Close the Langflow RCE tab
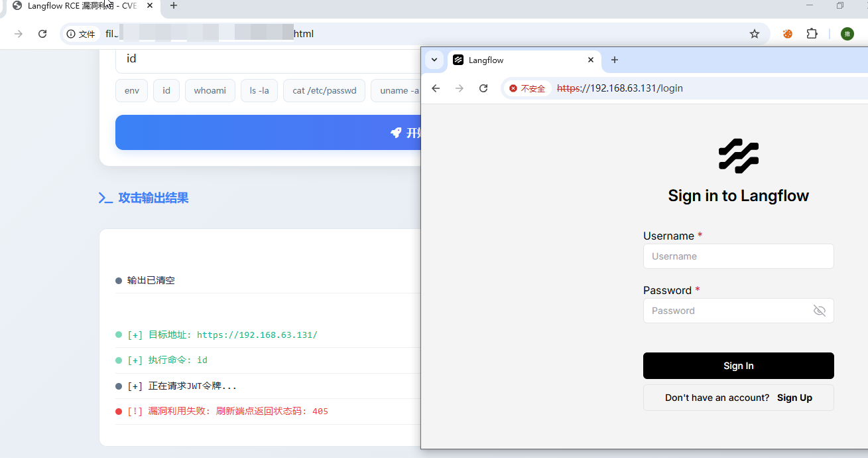 tap(150, 6)
